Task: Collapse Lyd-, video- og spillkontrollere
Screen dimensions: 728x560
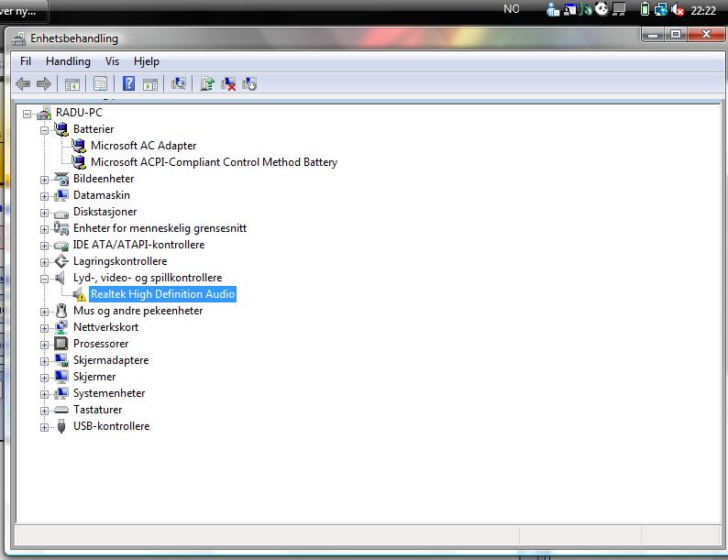Action: (x=44, y=279)
